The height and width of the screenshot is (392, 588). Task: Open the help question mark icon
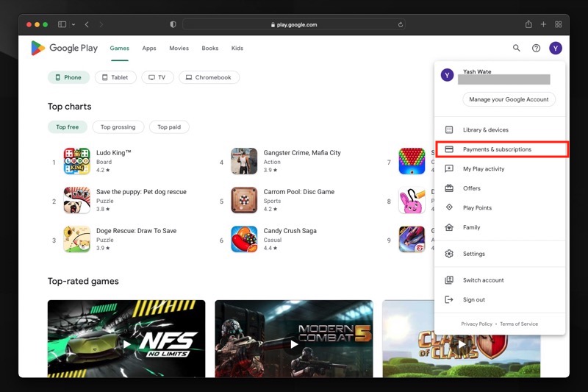click(x=536, y=49)
